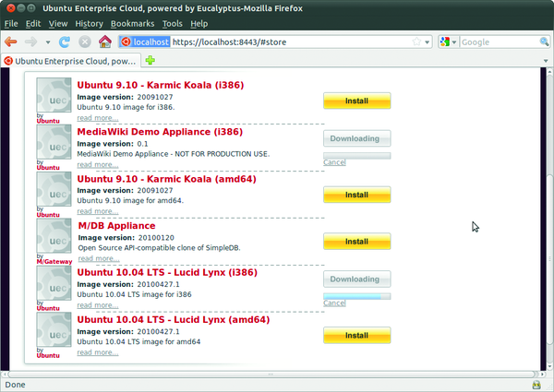Screen dimensions: 554x392
Task: Read more about Lucid Lynx (i386)
Action: click(x=98, y=305)
